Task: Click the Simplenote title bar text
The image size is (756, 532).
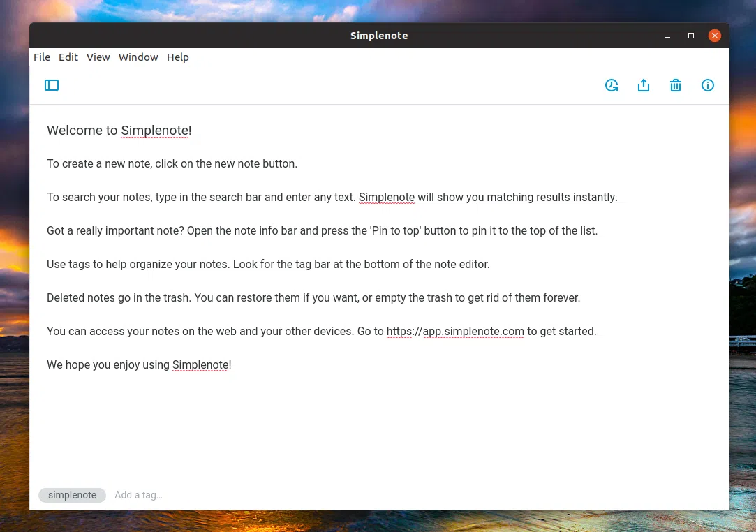Action: pos(378,35)
